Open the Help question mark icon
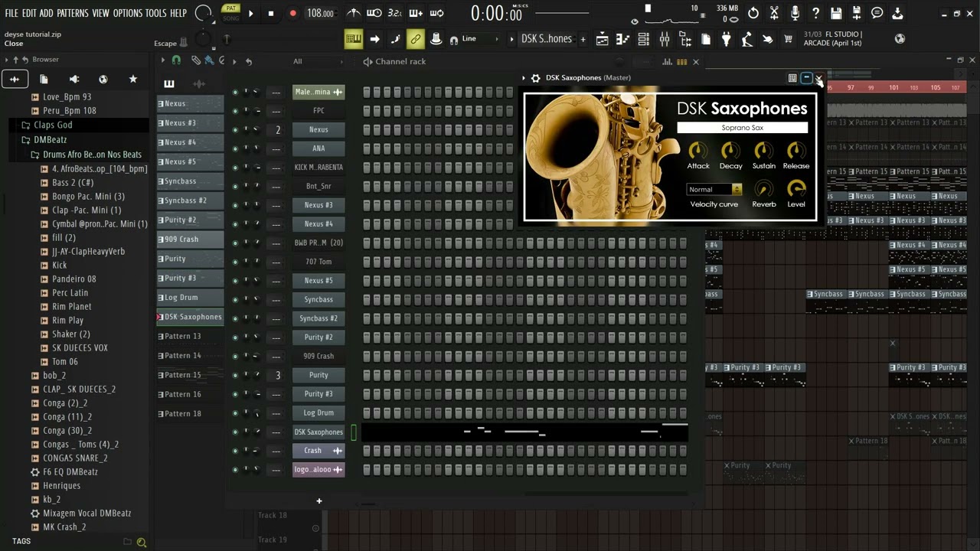The height and width of the screenshot is (551, 980). pyautogui.click(x=815, y=13)
